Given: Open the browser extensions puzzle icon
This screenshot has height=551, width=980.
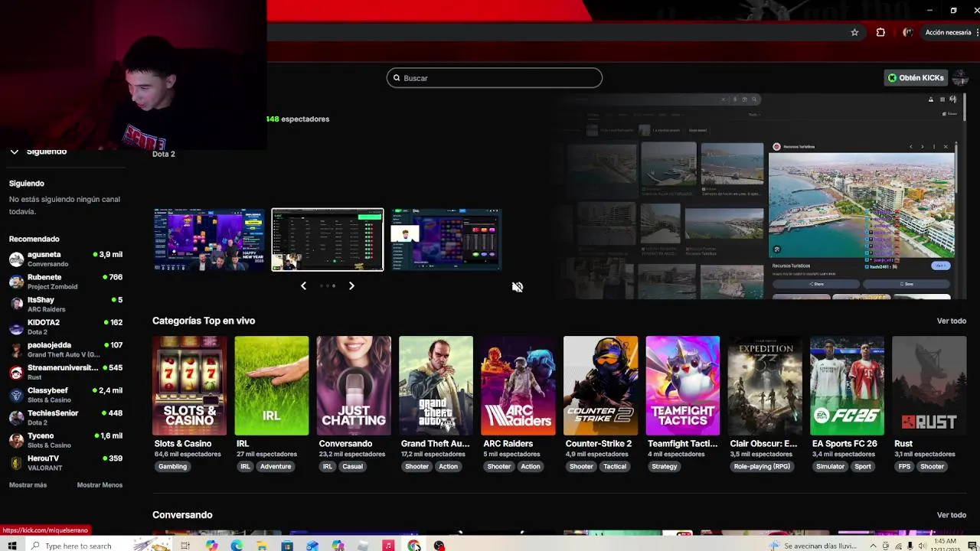Looking at the screenshot, I should (880, 32).
